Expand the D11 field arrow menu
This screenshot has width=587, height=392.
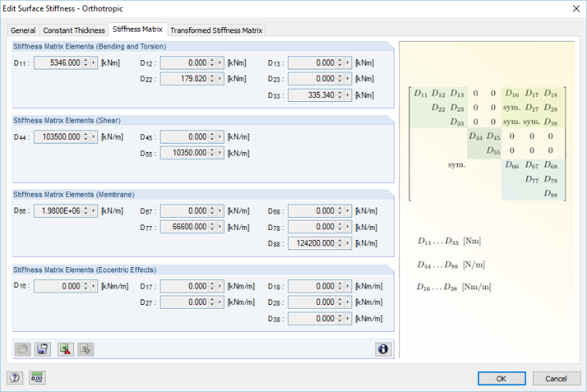[x=93, y=63]
